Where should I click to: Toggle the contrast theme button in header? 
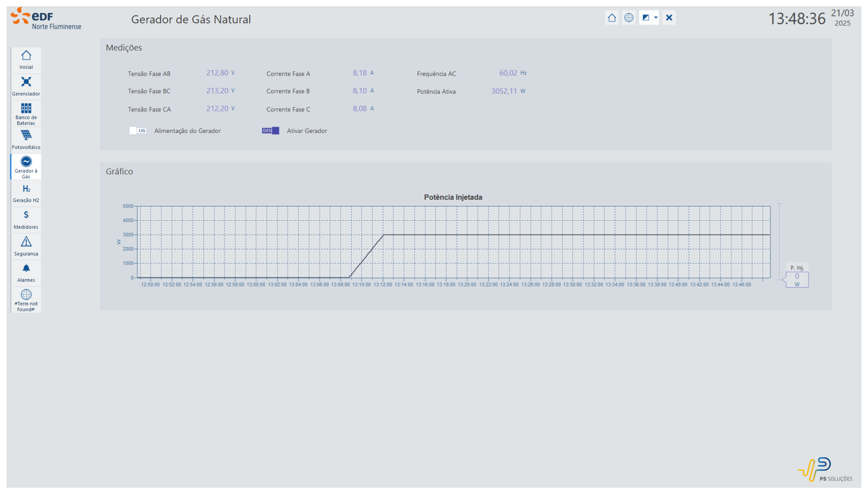tap(645, 18)
